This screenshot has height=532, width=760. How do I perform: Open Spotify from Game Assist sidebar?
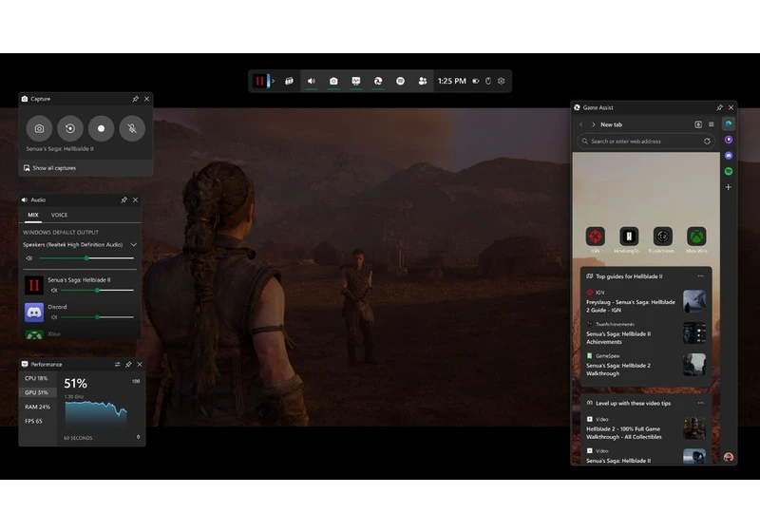(729, 172)
